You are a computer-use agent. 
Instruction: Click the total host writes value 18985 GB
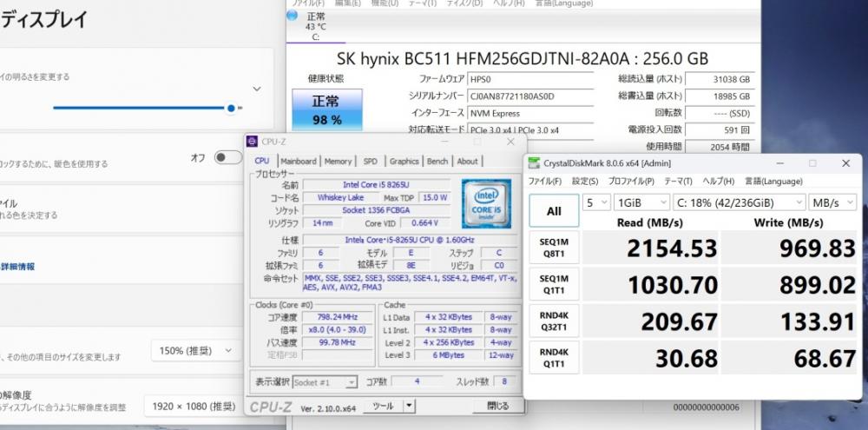(719, 96)
